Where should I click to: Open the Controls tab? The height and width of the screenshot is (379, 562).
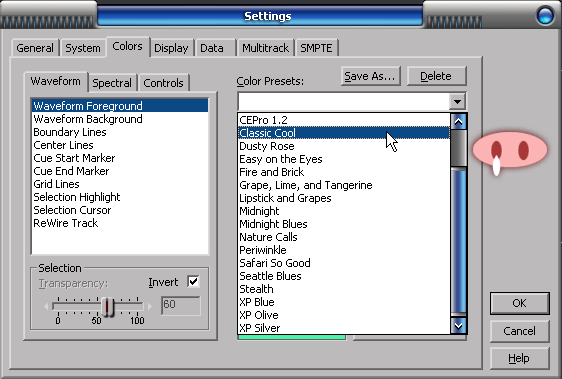point(163,83)
